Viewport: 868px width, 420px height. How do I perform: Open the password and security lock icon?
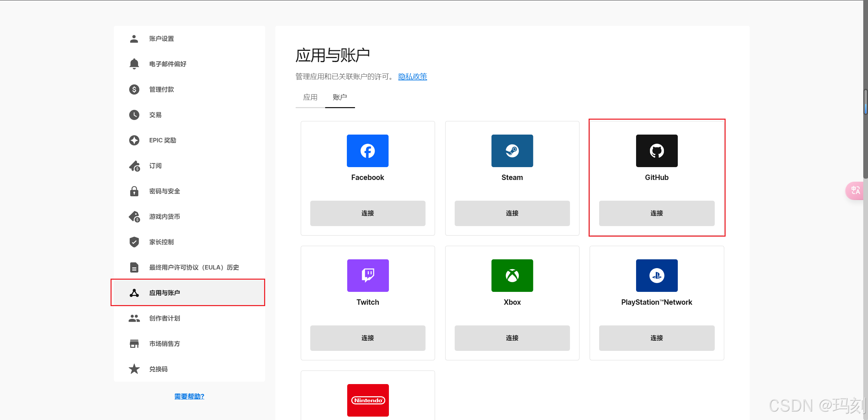(x=134, y=191)
